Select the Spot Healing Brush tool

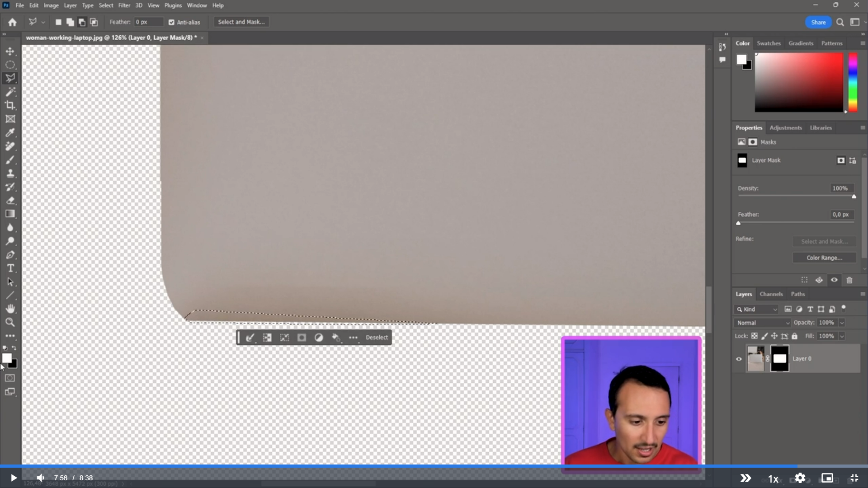tap(10, 146)
